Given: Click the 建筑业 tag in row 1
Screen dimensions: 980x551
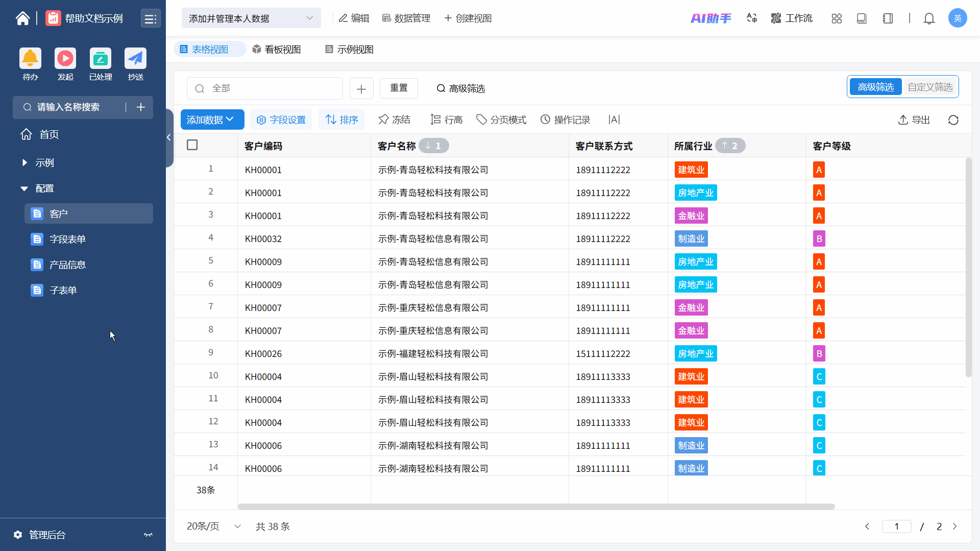Looking at the screenshot, I should (x=691, y=170).
